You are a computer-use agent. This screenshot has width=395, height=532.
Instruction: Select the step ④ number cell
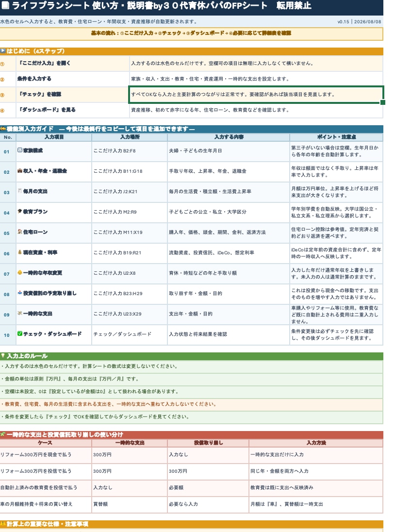(x=8, y=110)
